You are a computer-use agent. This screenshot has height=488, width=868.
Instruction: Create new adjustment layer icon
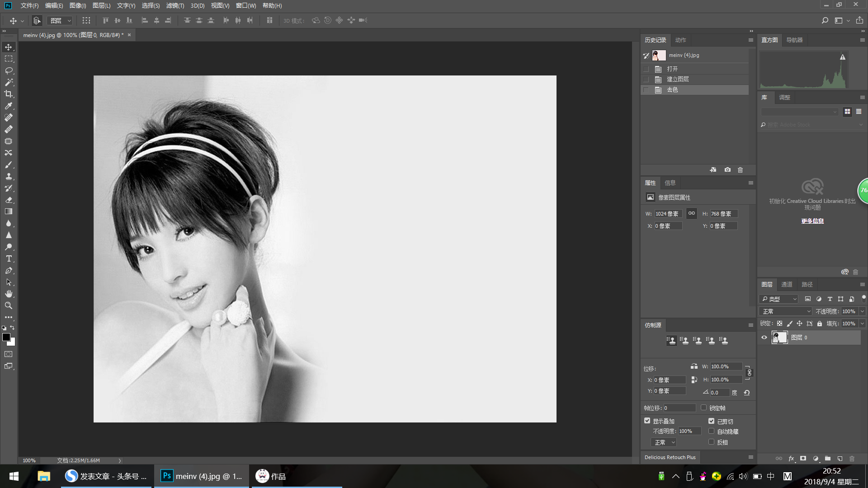816,458
